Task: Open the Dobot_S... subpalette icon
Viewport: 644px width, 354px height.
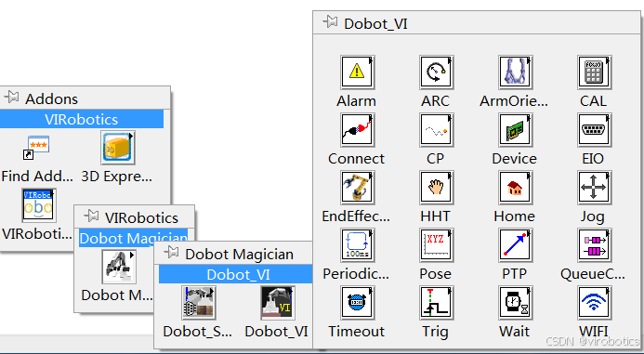Action: coord(199,303)
